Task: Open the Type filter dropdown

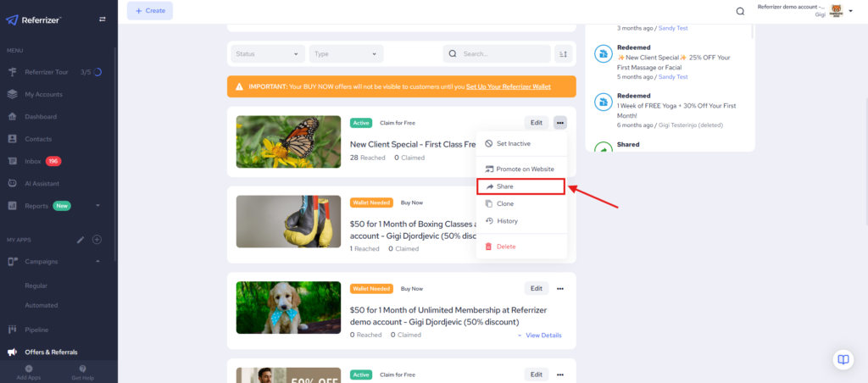Action: 346,53
